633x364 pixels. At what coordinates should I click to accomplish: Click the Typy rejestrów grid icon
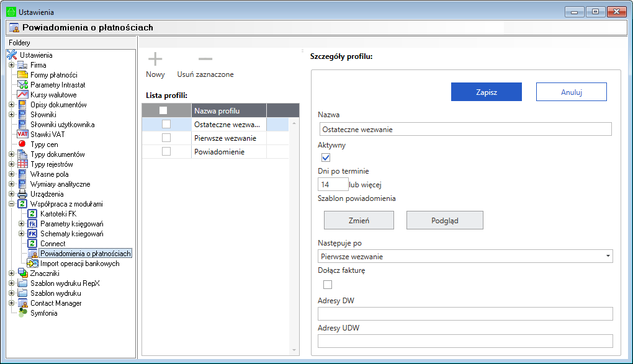coord(22,164)
